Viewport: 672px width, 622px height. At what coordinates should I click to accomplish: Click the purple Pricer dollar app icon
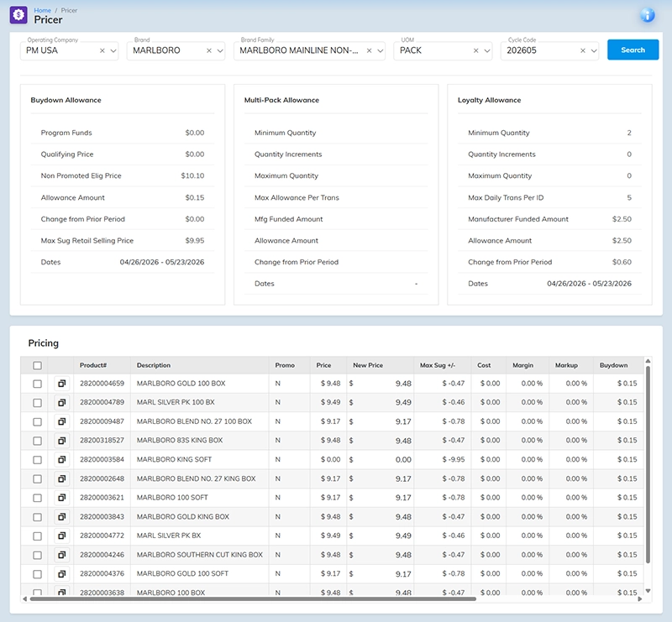(x=18, y=15)
